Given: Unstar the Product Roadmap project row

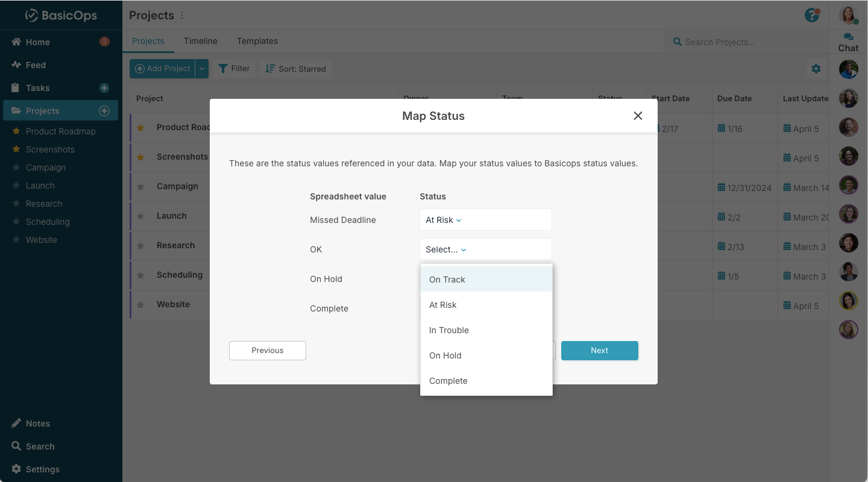Looking at the screenshot, I should pyautogui.click(x=140, y=128).
